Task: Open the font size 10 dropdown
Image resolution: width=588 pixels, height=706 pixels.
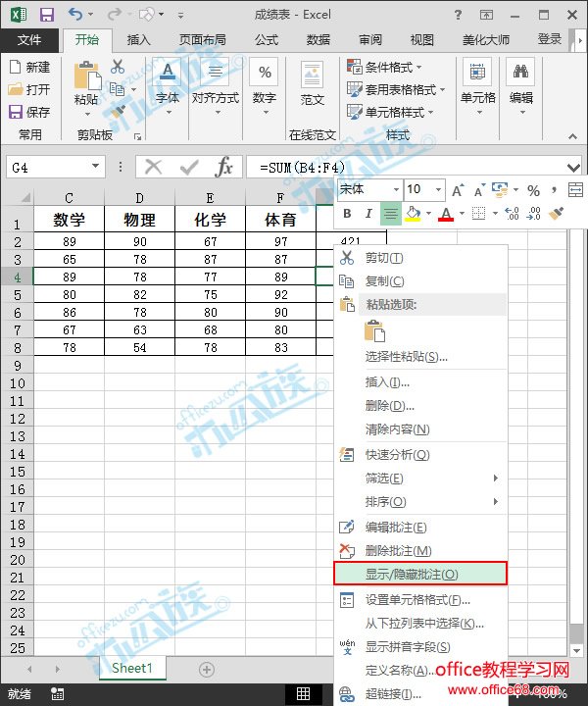Action: 438,189
